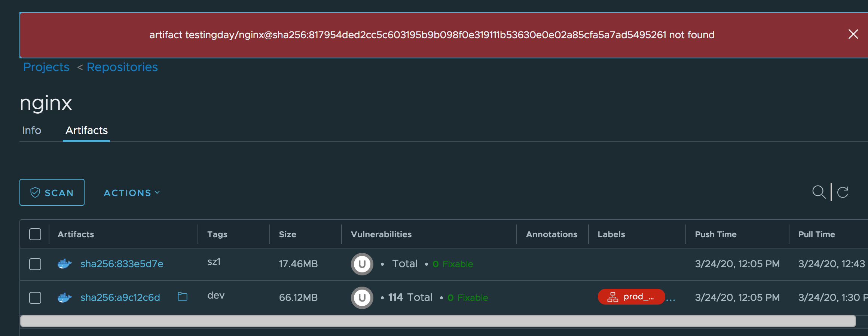Expand the labels ellipsis in dev row
The height and width of the screenshot is (336, 868).
pyautogui.click(x=671, y=300)
